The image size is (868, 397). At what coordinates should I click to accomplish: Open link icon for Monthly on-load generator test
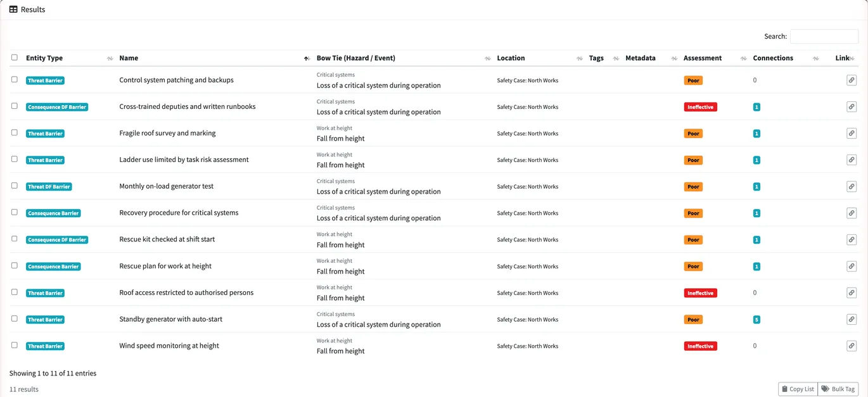[852, 187]
